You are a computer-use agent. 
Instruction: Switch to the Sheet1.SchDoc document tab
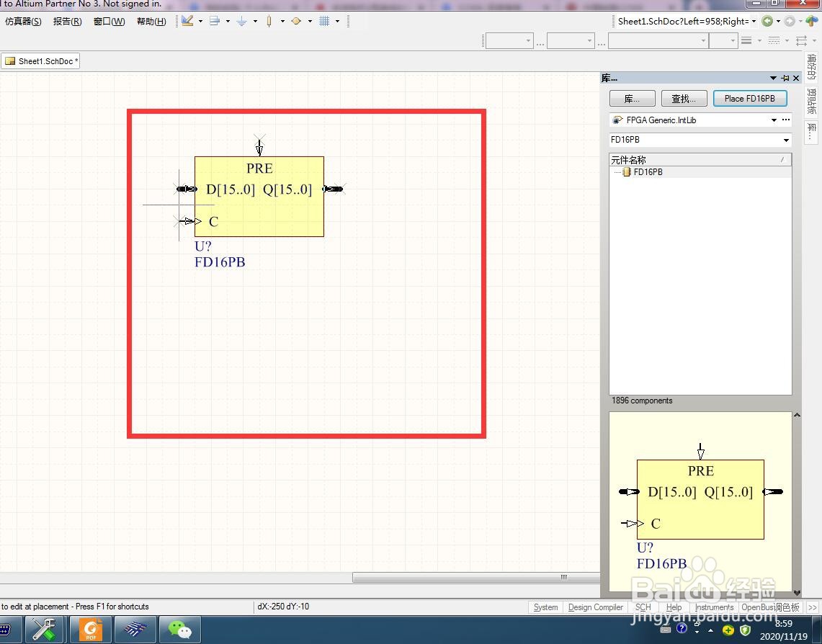[41, 61]
